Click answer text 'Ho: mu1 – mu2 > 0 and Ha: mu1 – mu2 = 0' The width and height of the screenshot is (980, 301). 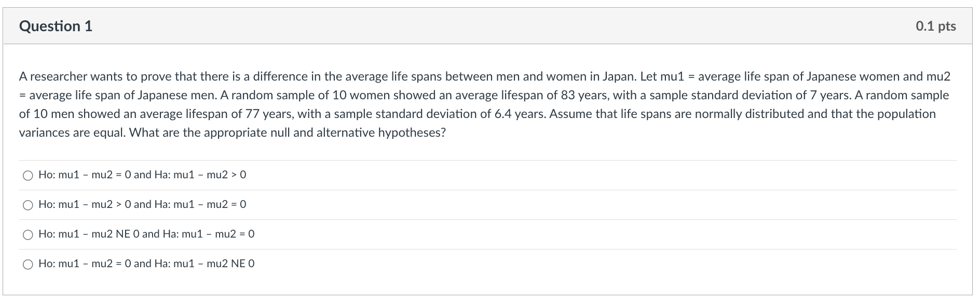(x=142, y=204)
